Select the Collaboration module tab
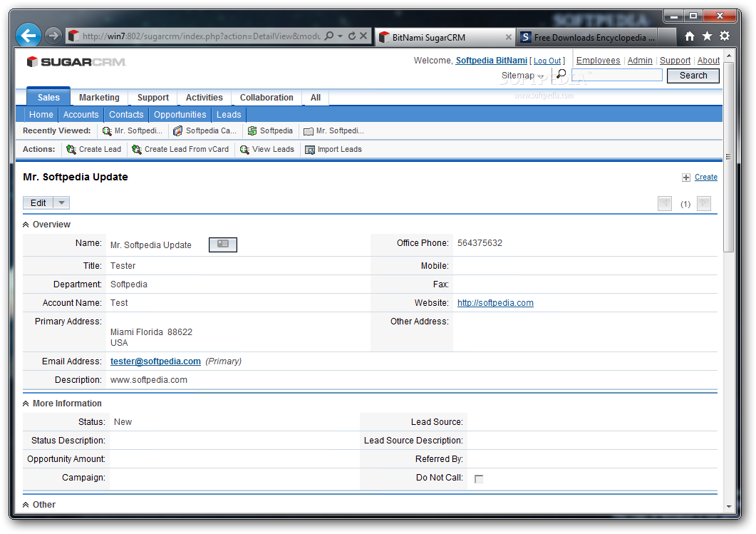The image size is (756, 534). (266, 98)
